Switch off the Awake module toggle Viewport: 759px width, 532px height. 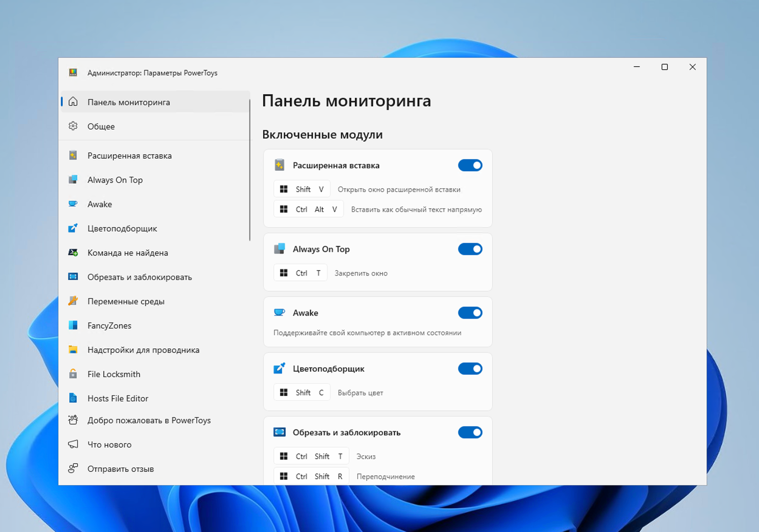click(x=470, y=313)
